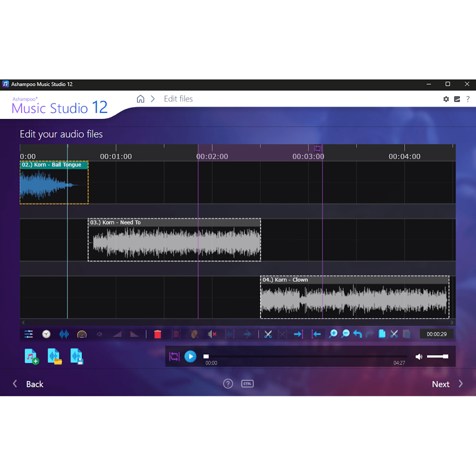The width and height of the screenshot is (476, 476).
Task: Open settings gear icon
Action: (446, 99)
